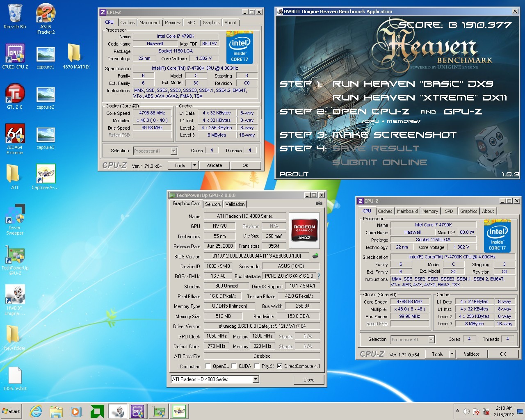Viewport: 525px width, 420px height.
Task: Click the save BIOS icon in GPU-Z
Action: pyautogui.click(x=315, y=256)
